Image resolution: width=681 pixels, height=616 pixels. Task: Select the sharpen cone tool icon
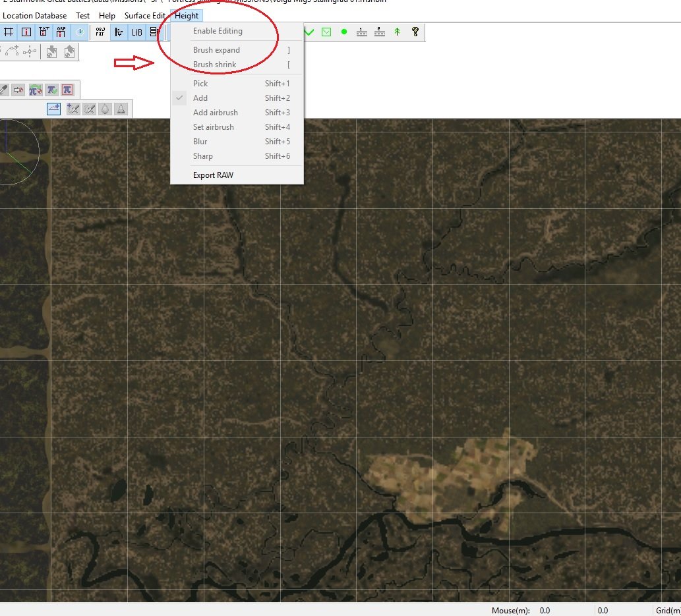tap(121, 109)
